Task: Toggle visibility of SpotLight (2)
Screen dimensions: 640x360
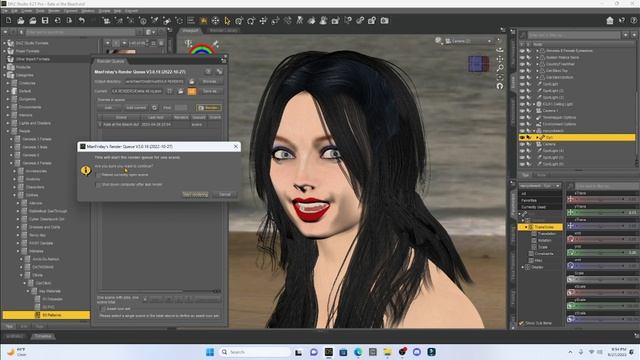Action: pos(522,91)
